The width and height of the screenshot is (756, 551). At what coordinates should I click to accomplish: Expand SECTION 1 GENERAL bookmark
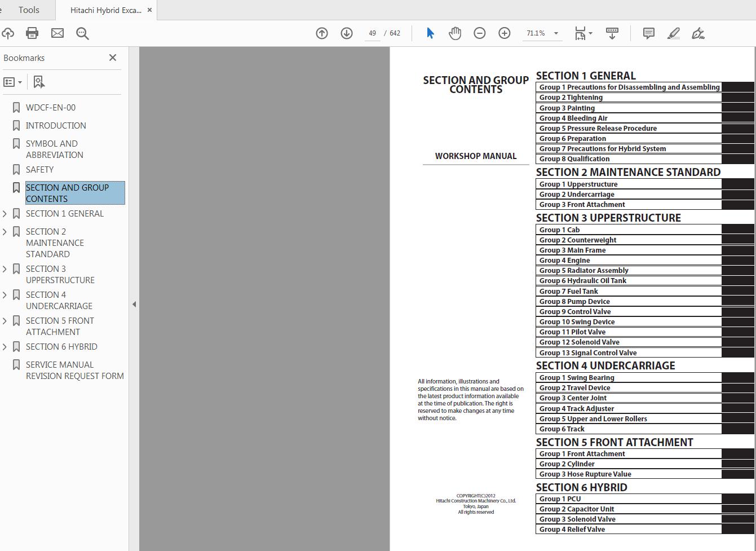click(5, 214)
